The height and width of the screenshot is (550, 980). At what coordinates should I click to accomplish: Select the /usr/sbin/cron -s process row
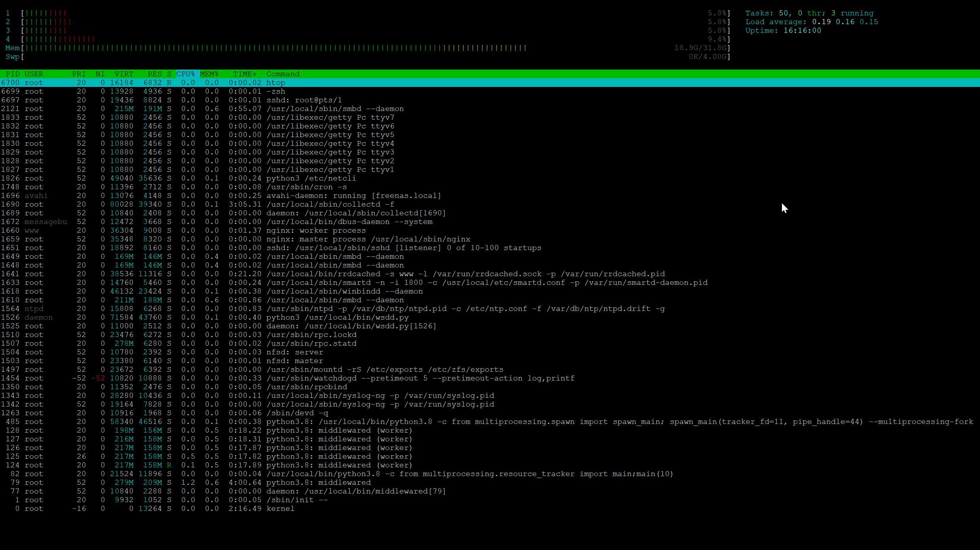(x=306, y=187)
